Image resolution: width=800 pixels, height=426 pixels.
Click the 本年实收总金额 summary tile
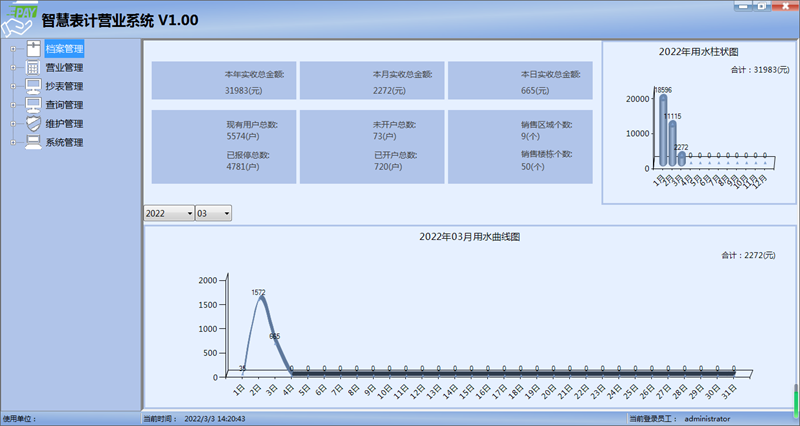point(223,82)
